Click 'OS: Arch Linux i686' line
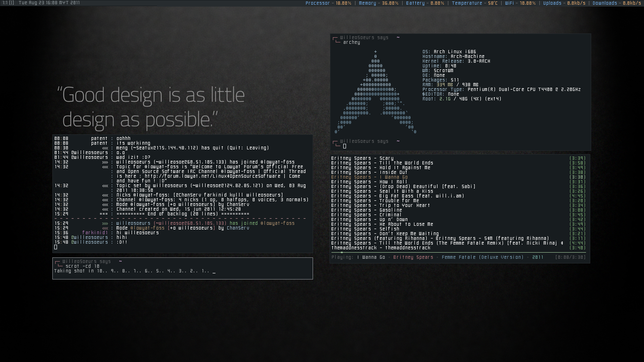 [x=449, y=52]
